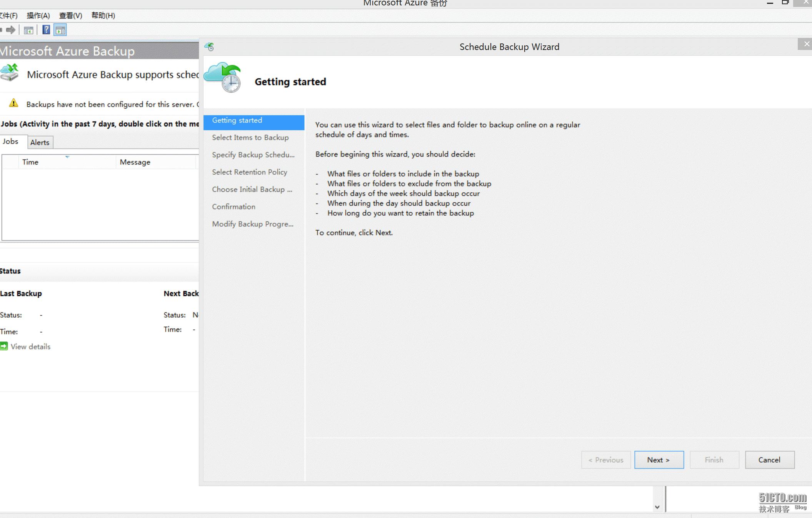Switch to the Alerts tab
Screen dimensions: 812x518
(x=40, y=143)
